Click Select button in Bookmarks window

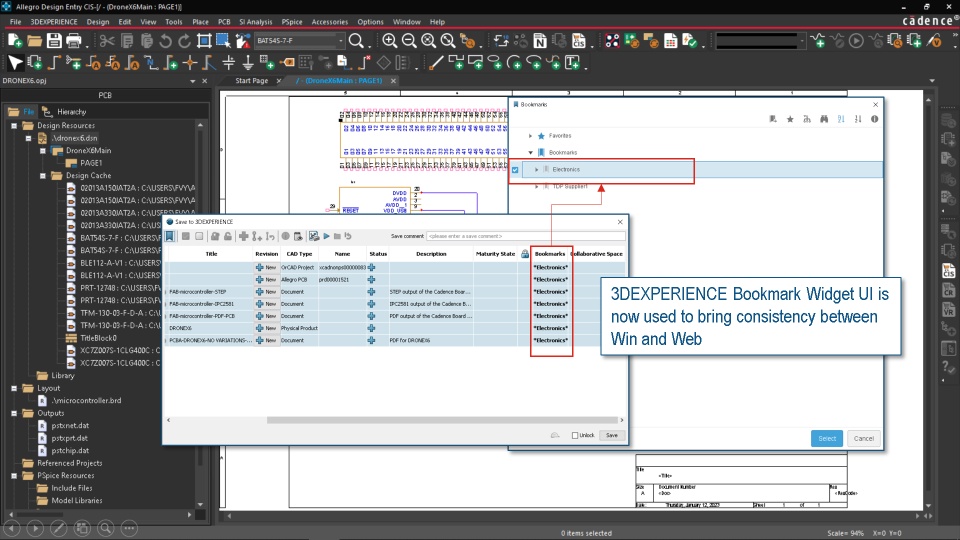pyautogui.click(x=827, y=438)
